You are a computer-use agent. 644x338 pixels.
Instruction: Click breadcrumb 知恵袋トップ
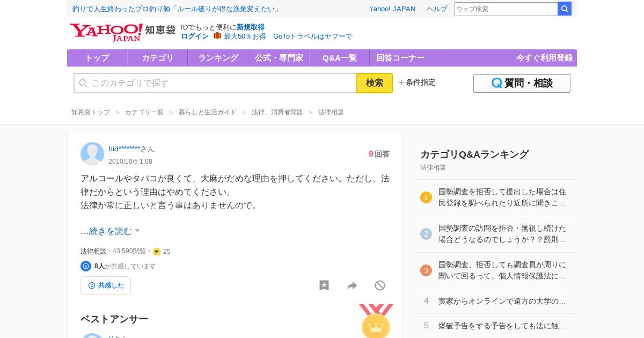click(x=91, y=112)
